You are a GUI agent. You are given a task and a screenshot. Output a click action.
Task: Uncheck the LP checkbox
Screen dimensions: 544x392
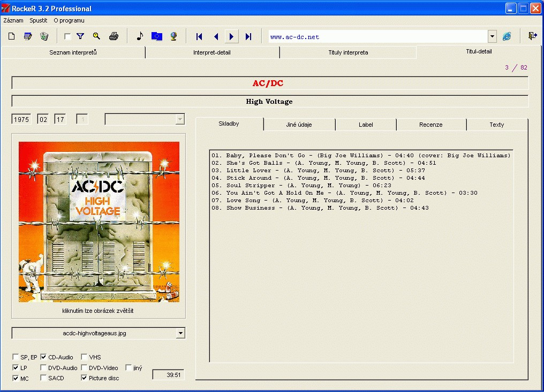click(x=16, y=367)
